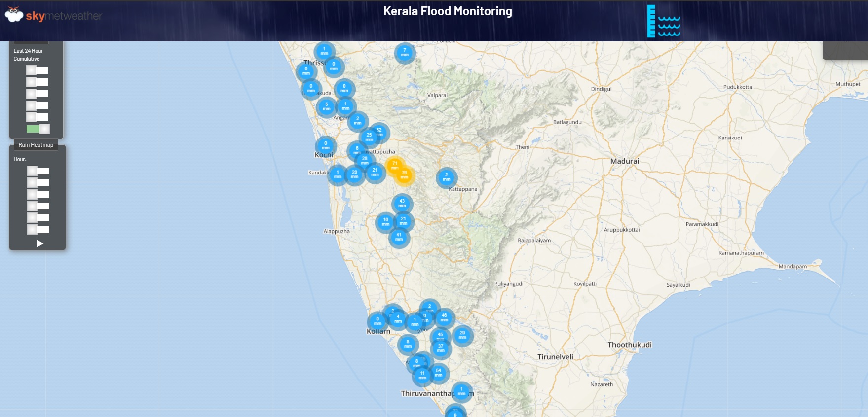
Task: Toggle the first Last 24 Hour Cumulative switch
Action: click(38, 70)
